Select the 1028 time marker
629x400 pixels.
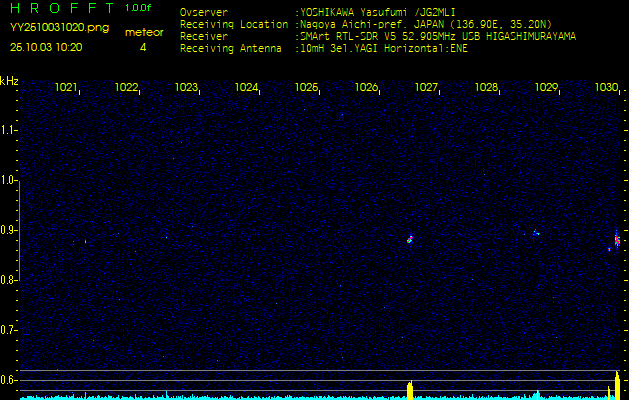tap(486, 88)
